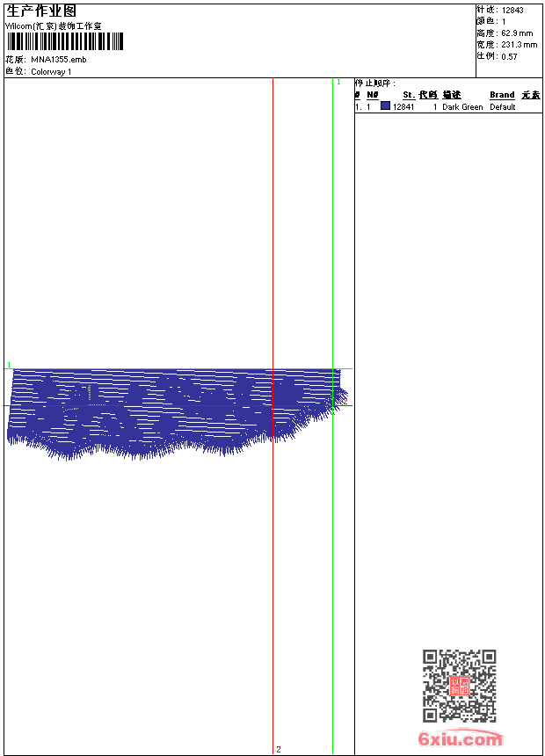Select the dark blue thread color swatch
The width and height of the screenshot is (545, 756).
[x=385, y=105]
